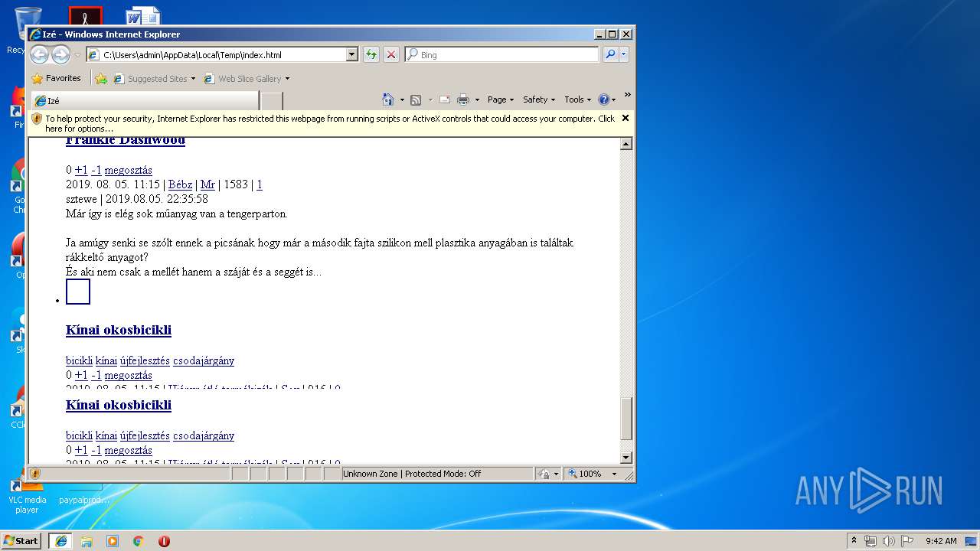Click the address bar with index.html path
Viewport: 980px width, 551px height.
(x=222, y=54)
